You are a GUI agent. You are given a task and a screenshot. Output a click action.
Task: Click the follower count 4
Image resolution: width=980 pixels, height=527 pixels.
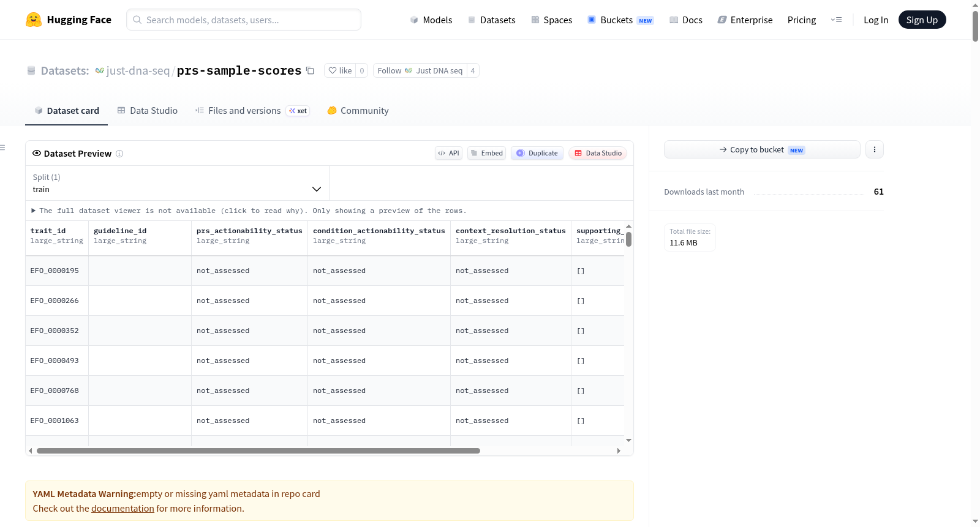[473, 70]
